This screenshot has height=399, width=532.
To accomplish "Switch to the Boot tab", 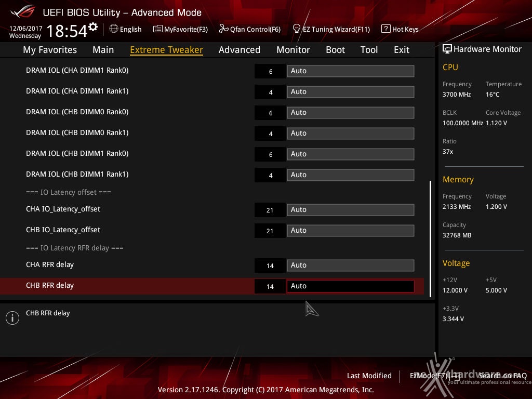I will tap(335, 50).
